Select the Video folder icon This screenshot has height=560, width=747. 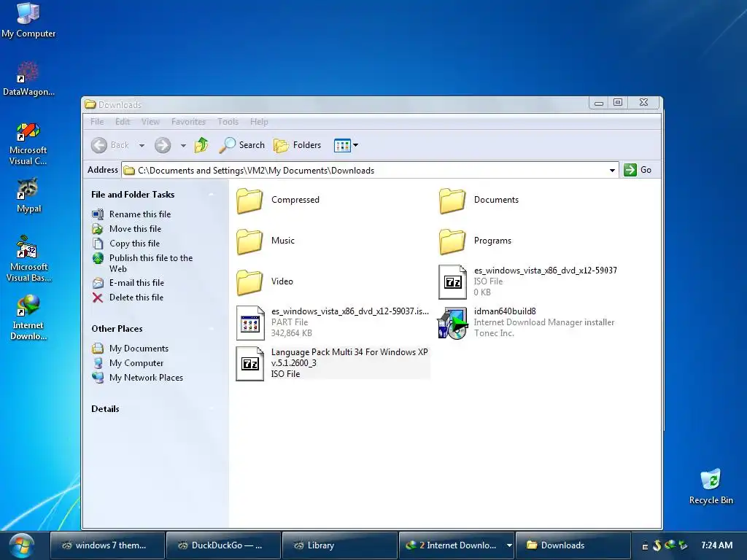[x=249, y=282]
